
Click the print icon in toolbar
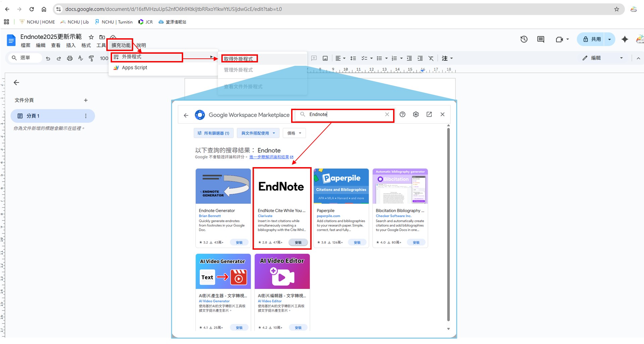(x=70, y=58)
